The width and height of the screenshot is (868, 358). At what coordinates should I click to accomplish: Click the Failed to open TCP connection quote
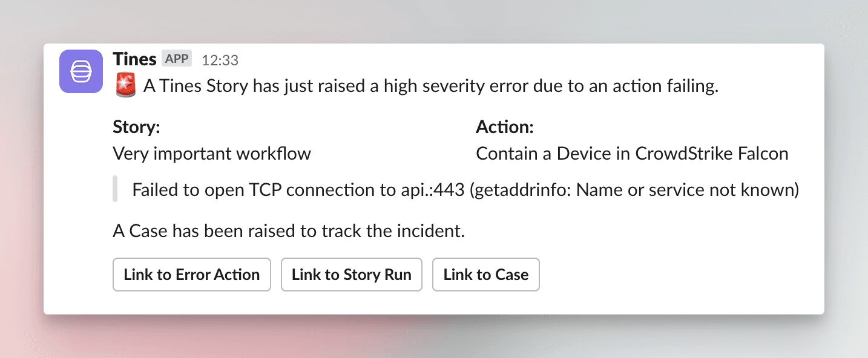pos(465,190)
